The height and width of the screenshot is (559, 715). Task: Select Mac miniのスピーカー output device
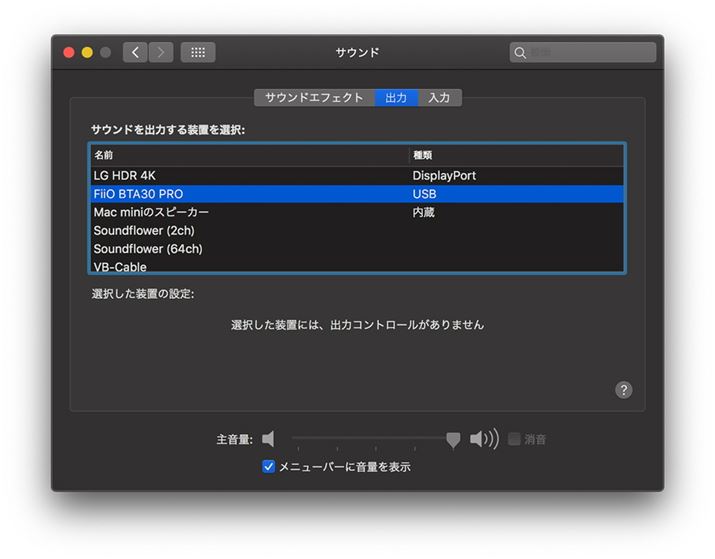coord(357,212)
